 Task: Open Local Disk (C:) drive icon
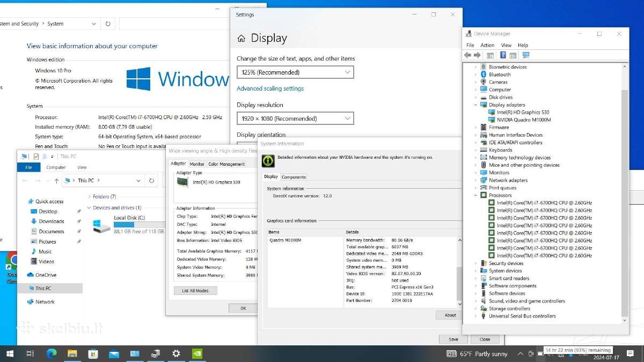point(100,225)
